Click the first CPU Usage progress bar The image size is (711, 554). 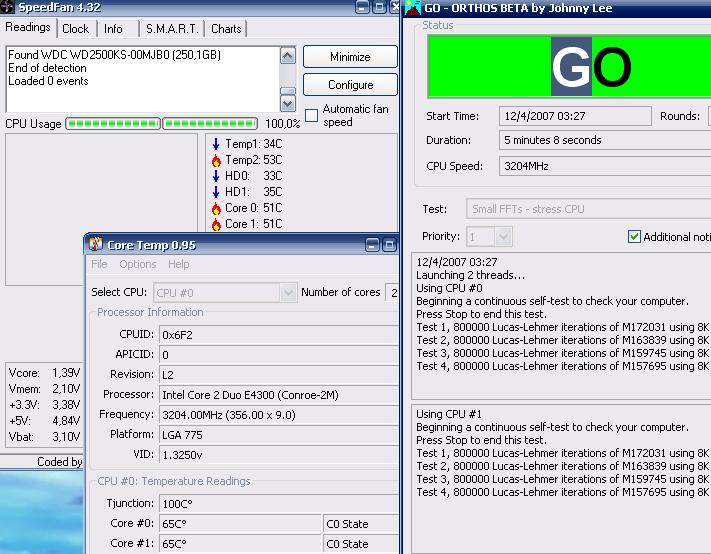(113, 123)
